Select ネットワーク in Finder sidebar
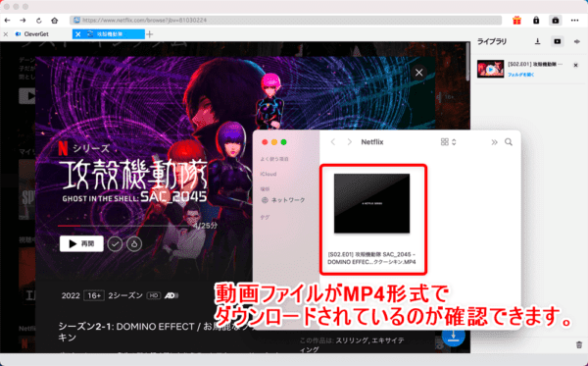This screenshot has height=366, width=588. [283, 200]
